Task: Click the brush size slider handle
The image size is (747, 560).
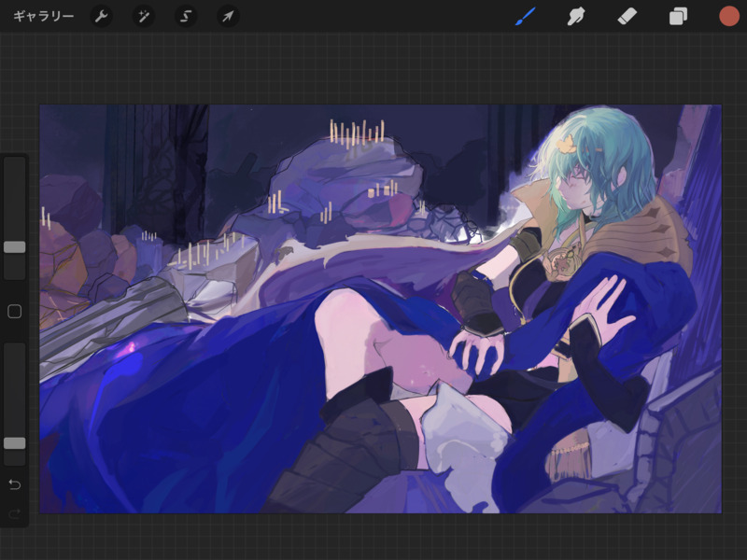Action: pos(14,246)
